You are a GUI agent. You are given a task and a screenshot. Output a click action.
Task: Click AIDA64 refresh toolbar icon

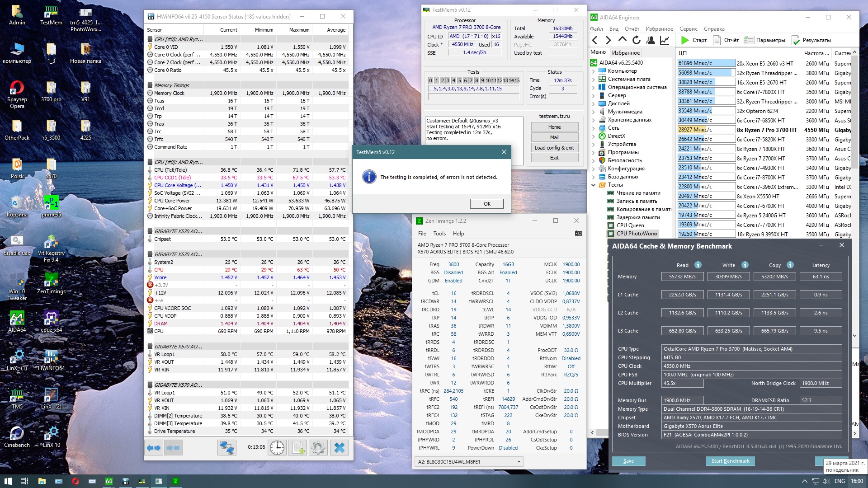637,40
